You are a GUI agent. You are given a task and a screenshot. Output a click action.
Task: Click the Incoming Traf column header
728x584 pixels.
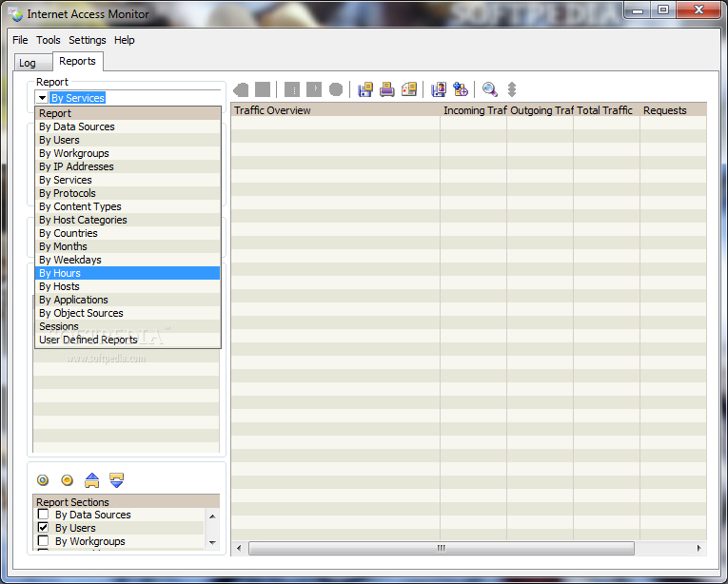pos(474,110)
